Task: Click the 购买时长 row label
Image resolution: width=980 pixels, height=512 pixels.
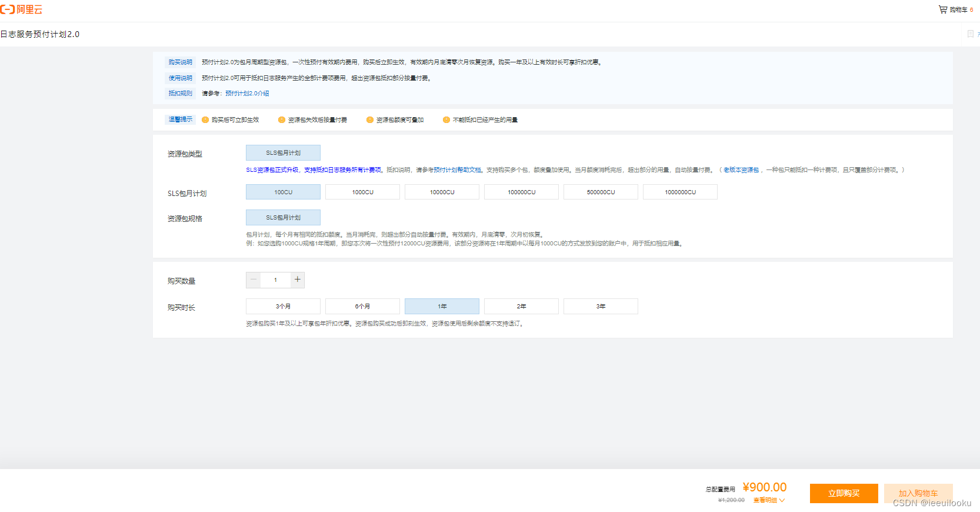Action: (181, 307)
